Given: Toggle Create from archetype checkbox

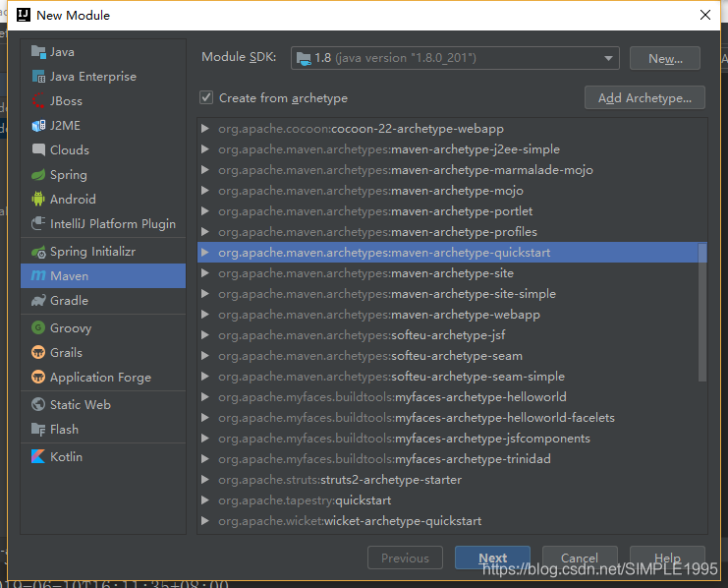Looking at the screenshot, I should [206, 97].
